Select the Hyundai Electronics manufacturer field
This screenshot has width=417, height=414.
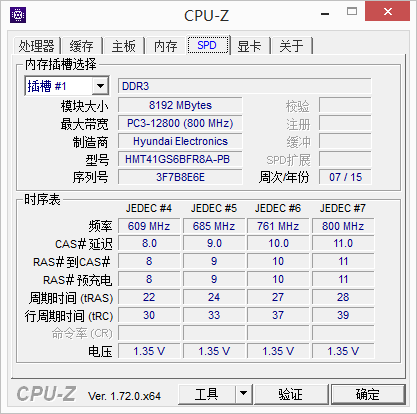pyautogui.click(x=180, y=141)
